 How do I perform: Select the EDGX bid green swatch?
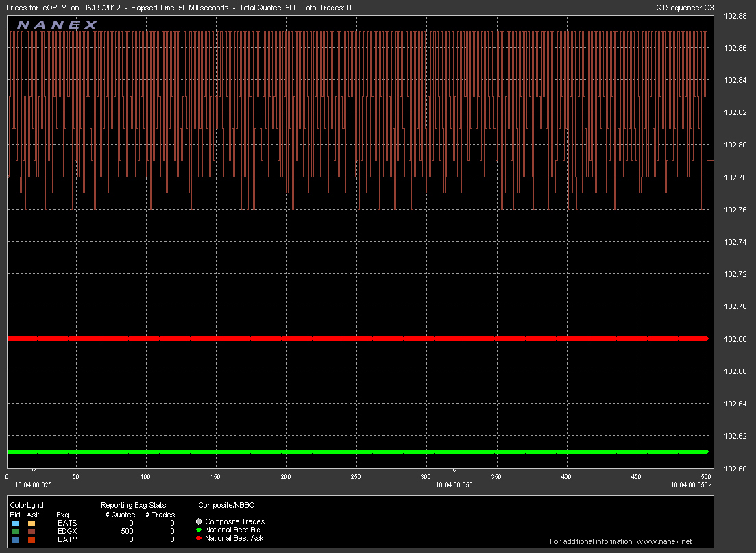(15, 531)
